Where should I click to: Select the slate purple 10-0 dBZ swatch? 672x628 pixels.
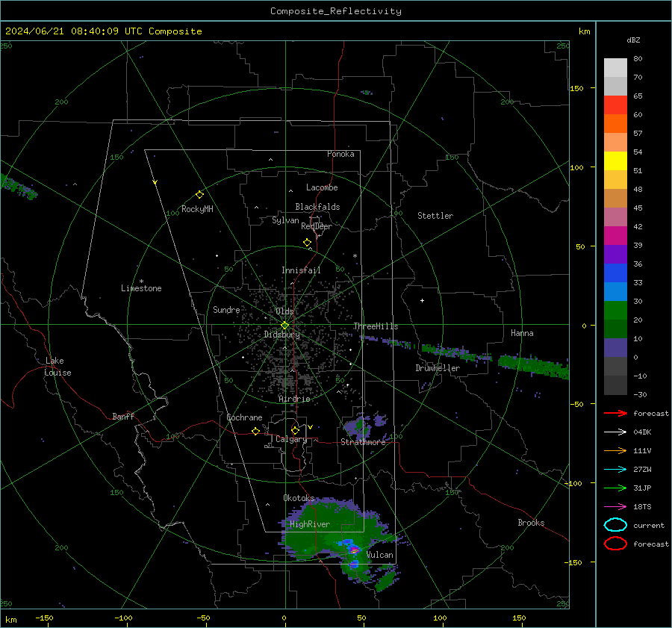615,348
